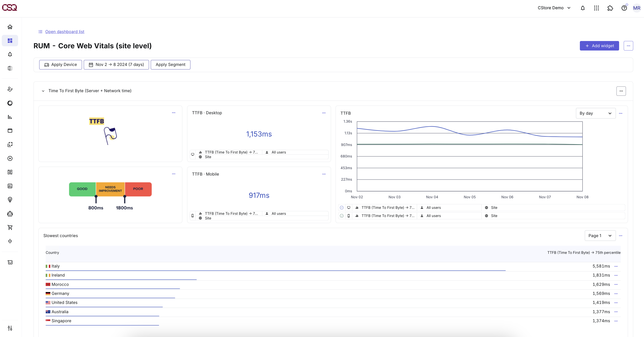This screenshot has height=337, width=644.
Task: Open the shopping cart sidebar icon
Action: click(x=10, y=227)
